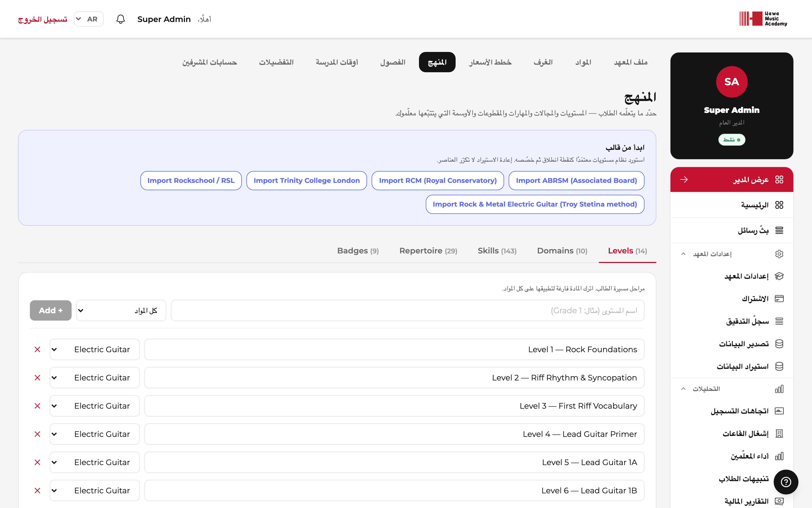Click the database icon beside تصدير البيانات
The width and height of the screenshot is (812, 508).
[x=779, y=344]
